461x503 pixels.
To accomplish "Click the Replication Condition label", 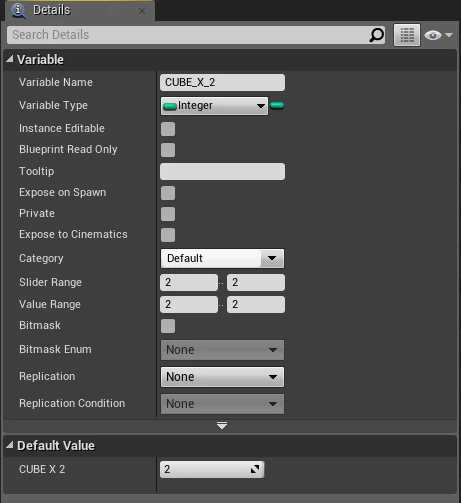I will [72, 403].
